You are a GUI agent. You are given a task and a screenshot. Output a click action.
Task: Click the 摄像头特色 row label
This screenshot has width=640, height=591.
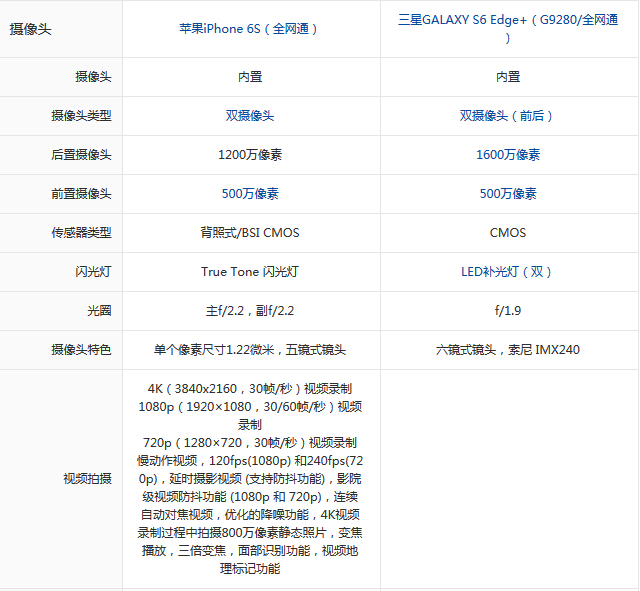pyautogui.click(x=81, y=350)
